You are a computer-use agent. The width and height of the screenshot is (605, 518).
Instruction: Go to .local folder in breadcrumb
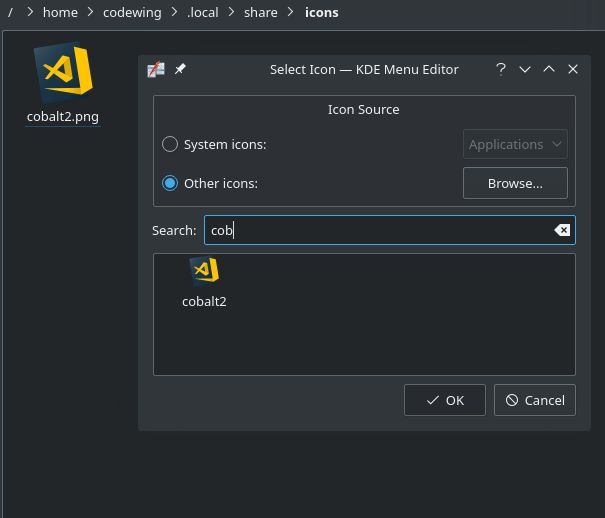pyautogui.click(x=203, y=13)
